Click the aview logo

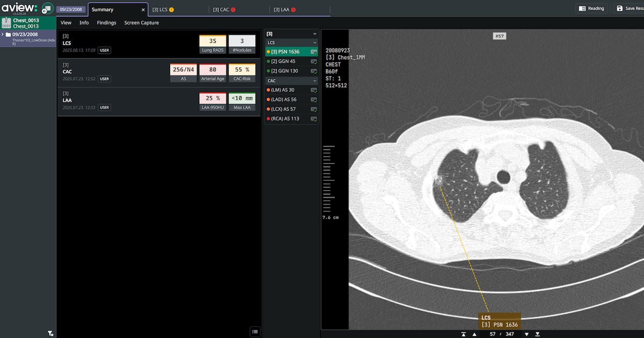click(x=19, y=8)
